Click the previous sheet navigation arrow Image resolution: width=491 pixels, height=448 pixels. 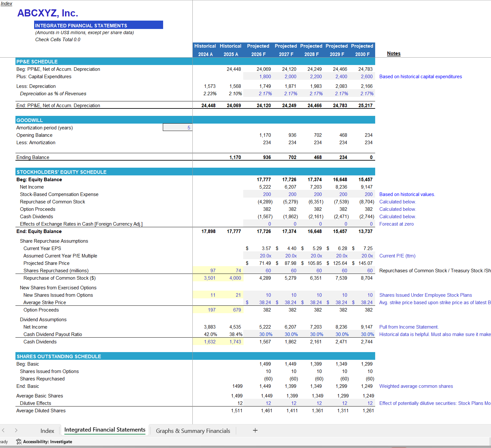[x=3, y=430]
